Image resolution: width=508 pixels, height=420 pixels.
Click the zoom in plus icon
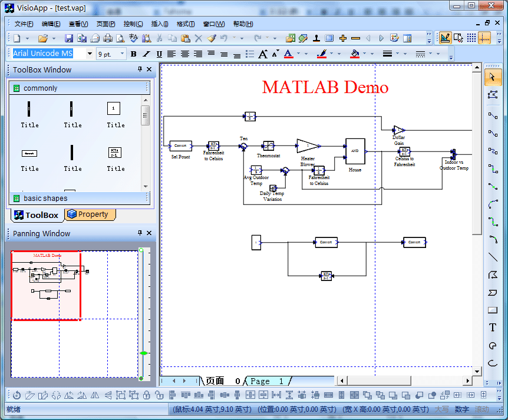343,38
